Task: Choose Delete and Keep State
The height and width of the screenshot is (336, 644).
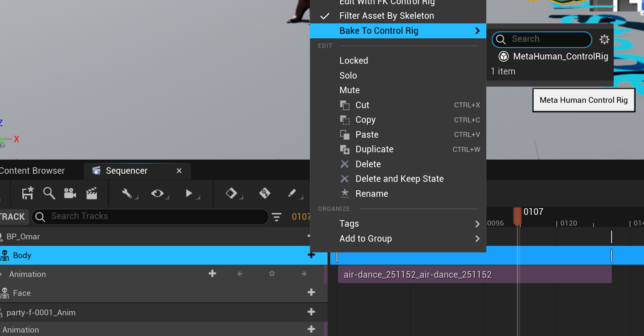Action: pyautogui.click(x=398, y=179)
